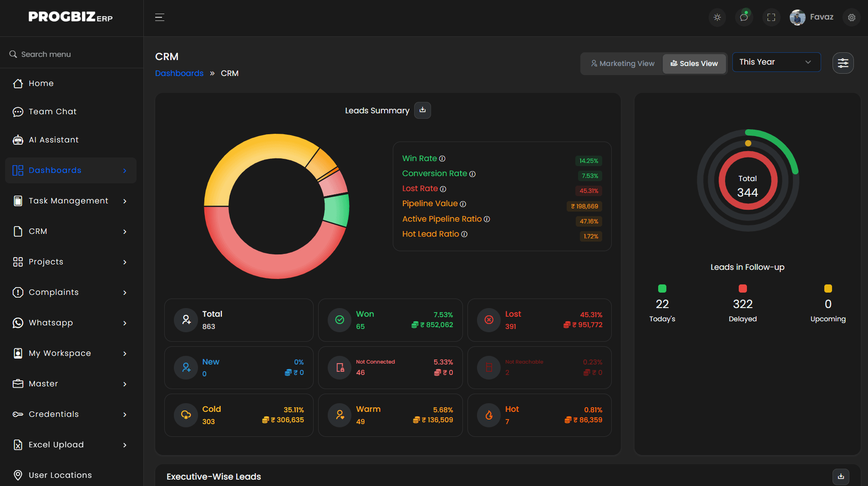Open the This Year period dropdown

coord(776,62)
